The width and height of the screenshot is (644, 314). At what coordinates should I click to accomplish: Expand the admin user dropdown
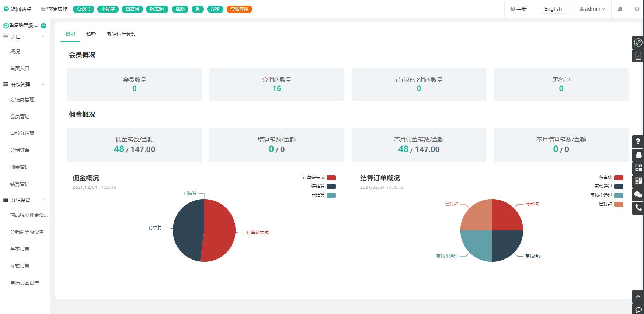tap(592, 9)
